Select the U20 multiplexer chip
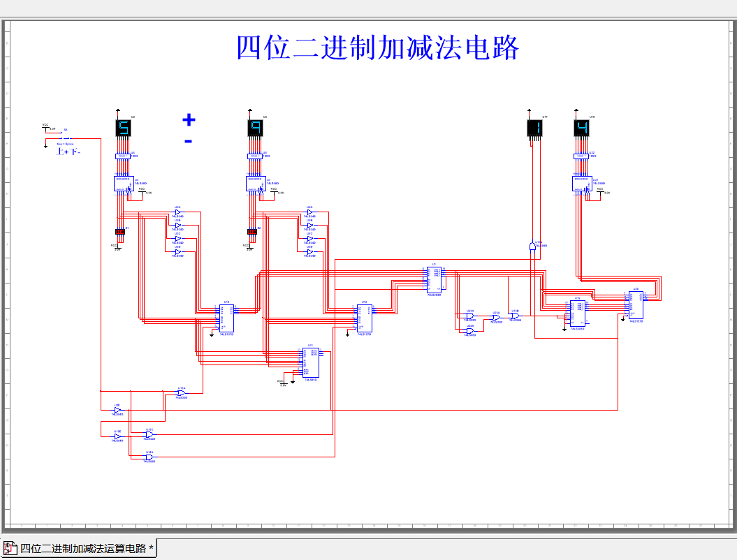Image resolution: width=737 pixels, height=560 pixels. click(x=636, y=305)
